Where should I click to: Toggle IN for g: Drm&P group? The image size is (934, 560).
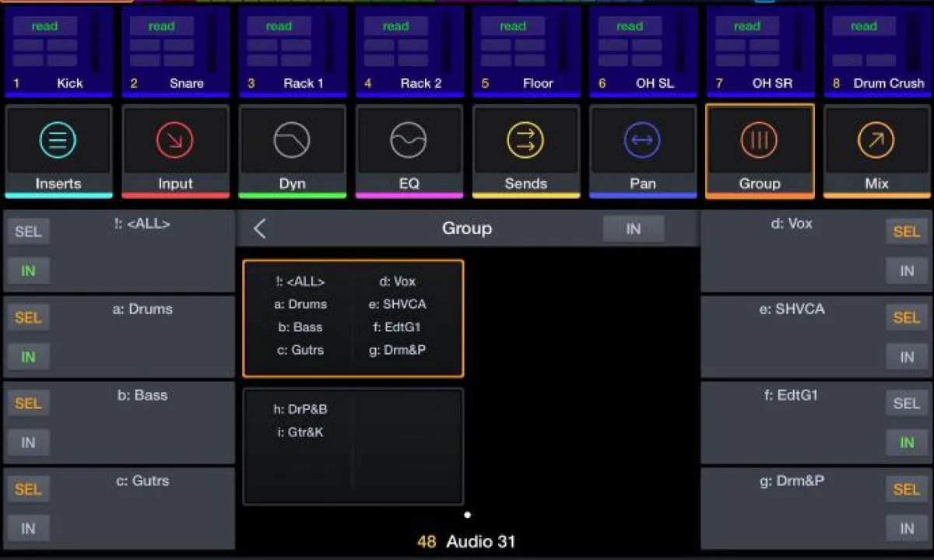pyautogui.click(x=907, y=528)
